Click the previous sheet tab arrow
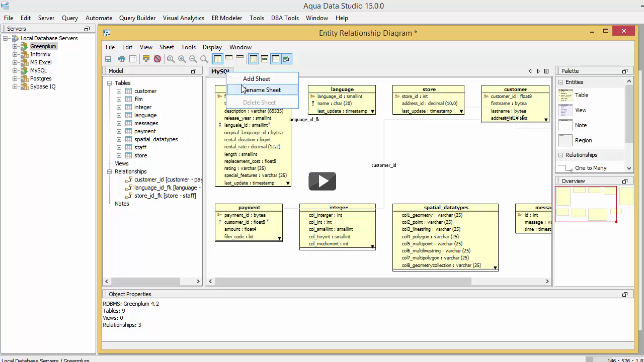 point(530,71)
